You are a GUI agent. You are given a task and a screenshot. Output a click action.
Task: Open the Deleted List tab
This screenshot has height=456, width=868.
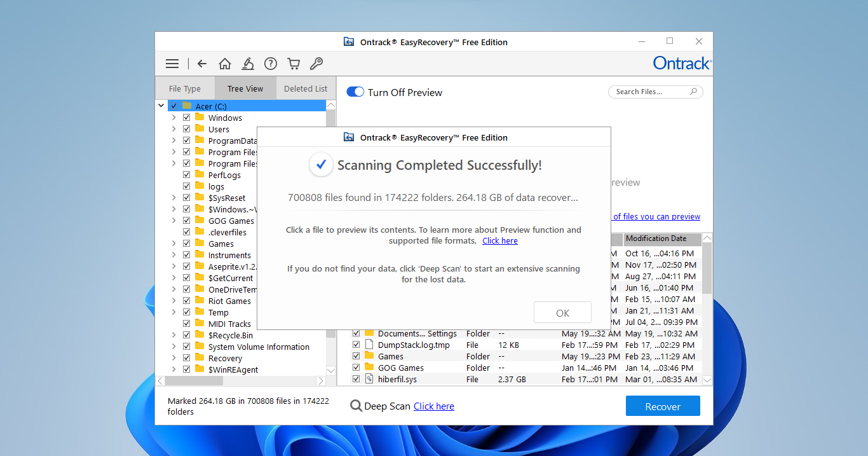click(x=306, y=88)
